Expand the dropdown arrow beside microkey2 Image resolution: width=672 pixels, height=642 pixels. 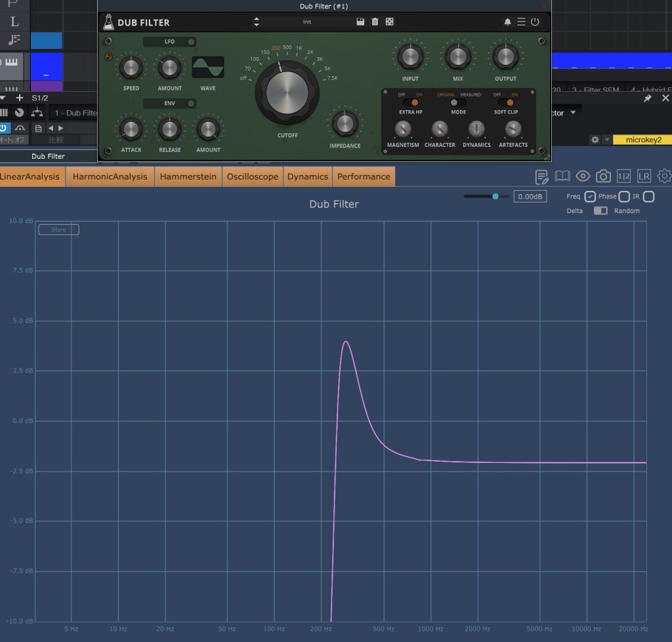pos(607,140)
